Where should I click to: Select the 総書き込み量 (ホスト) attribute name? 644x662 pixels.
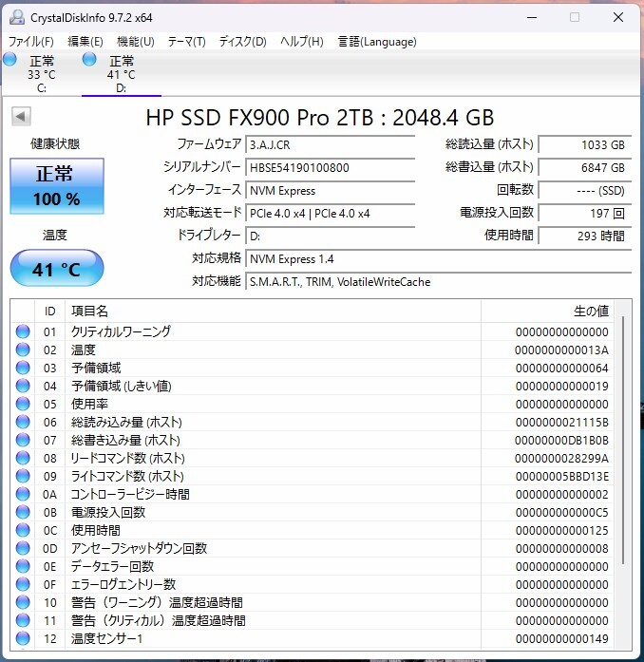click(x=125, y=440)
